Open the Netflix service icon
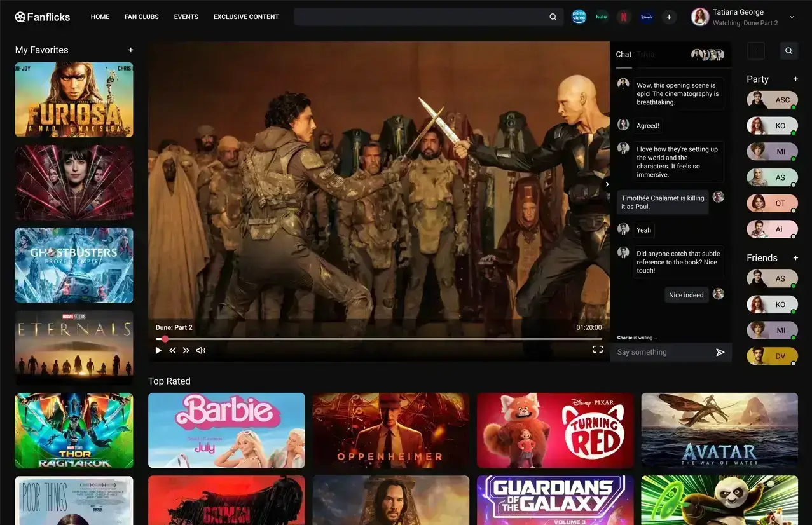This screenshot has height=525, width=812. [x=623, y=17]
